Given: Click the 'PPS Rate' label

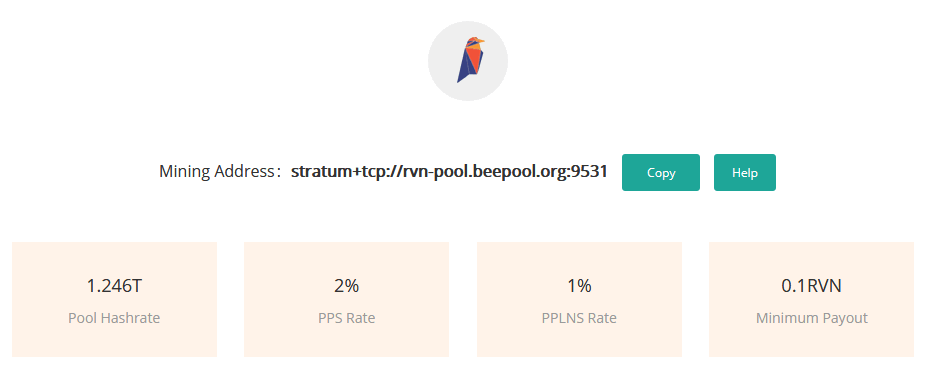Looking at the screenshot, I should pyautogui.click(x=347, y=318).
